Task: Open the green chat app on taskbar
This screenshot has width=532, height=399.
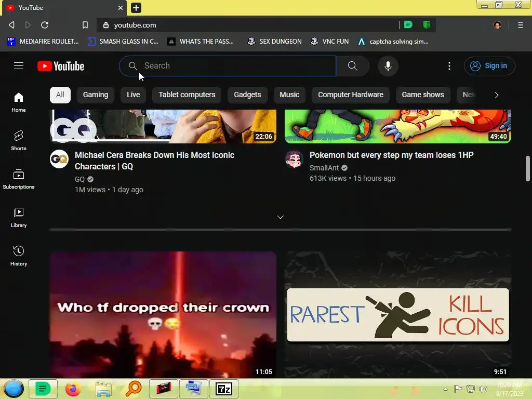Action: 43,389
